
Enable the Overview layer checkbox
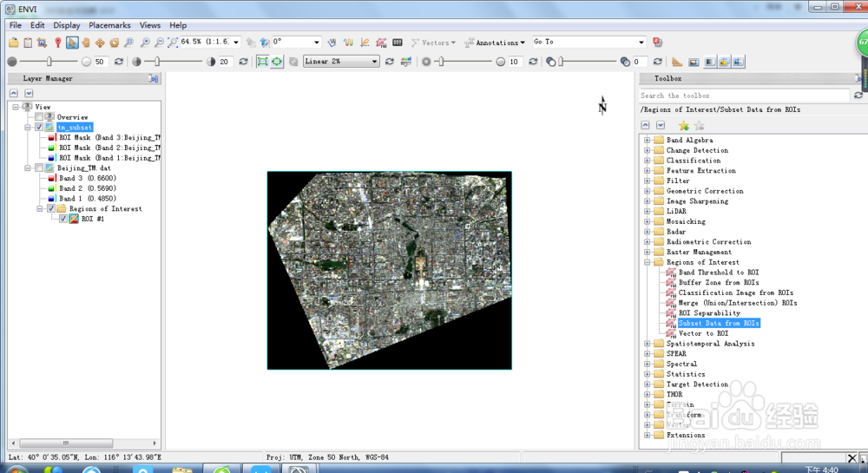[x=39, y=117]
